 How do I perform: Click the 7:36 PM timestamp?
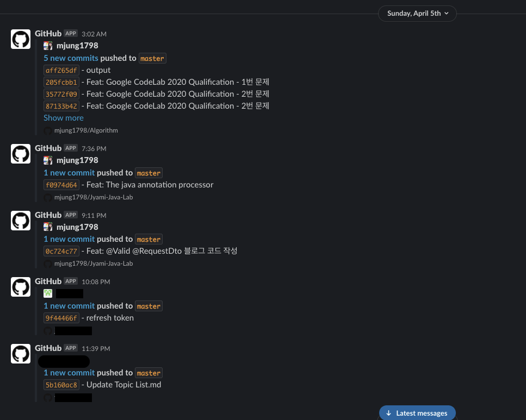pos(94,149)
